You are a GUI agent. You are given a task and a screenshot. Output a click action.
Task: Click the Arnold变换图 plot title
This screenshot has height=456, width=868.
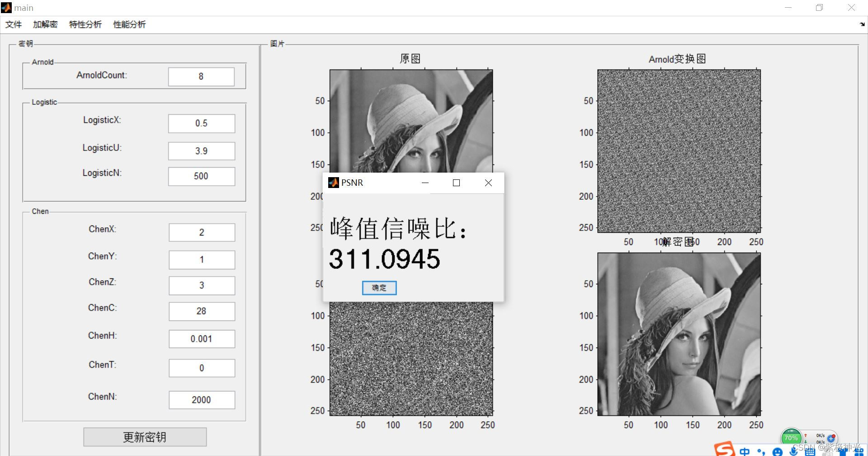click(677, 59)
